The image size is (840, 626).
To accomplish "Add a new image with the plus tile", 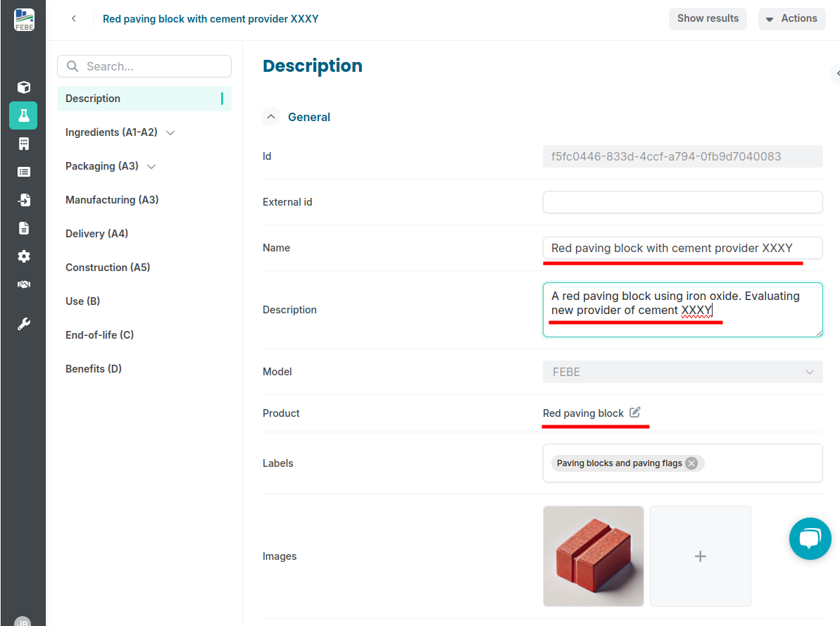I will click(700, 556).
